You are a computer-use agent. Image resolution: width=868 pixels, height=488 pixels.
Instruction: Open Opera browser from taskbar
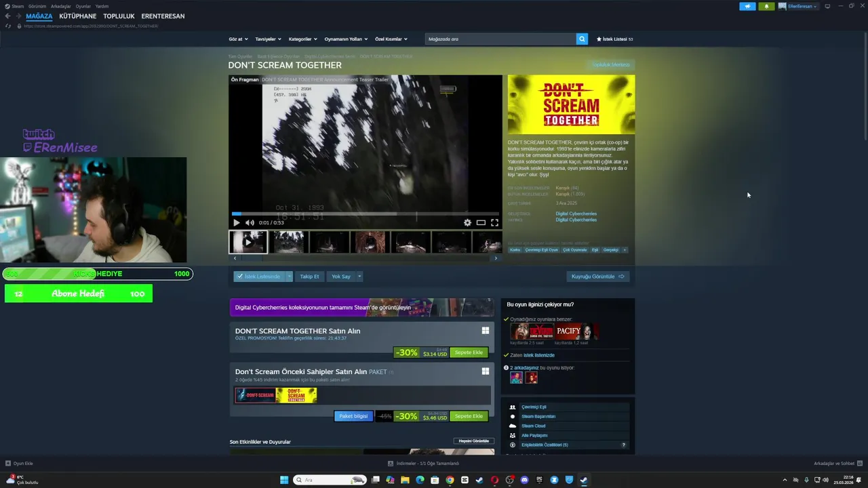494,480
